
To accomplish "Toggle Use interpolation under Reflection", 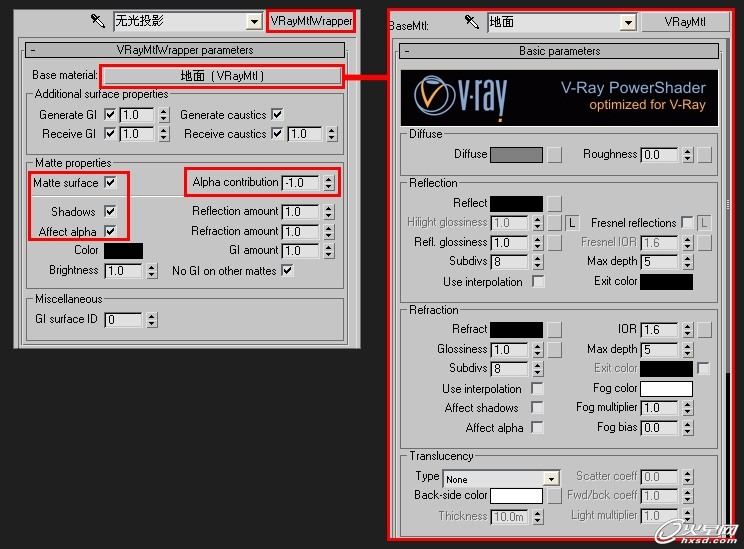I will point(538,281).
